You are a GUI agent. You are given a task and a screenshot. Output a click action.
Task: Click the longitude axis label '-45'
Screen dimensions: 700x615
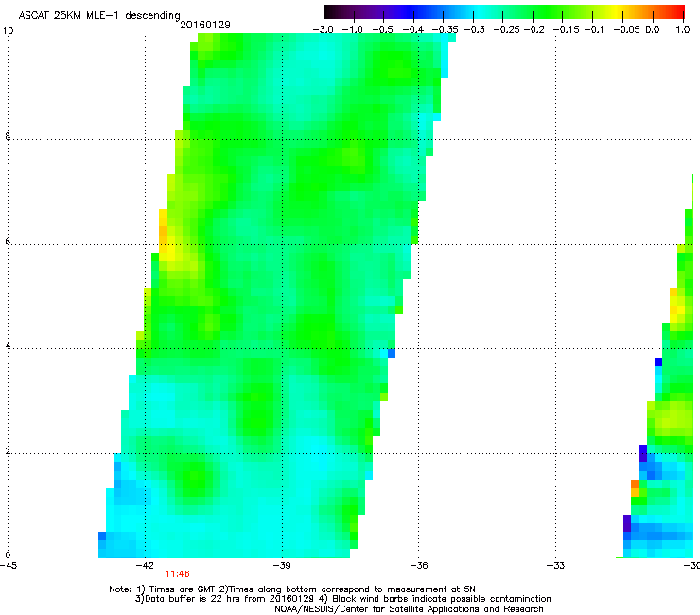point(9,566)
